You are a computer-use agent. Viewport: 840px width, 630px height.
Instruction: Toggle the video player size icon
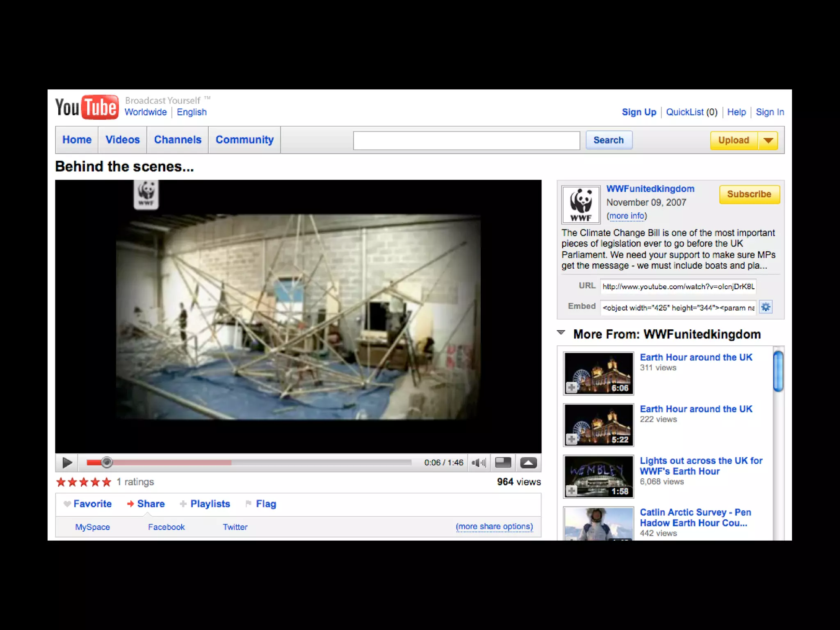[503, 463]
